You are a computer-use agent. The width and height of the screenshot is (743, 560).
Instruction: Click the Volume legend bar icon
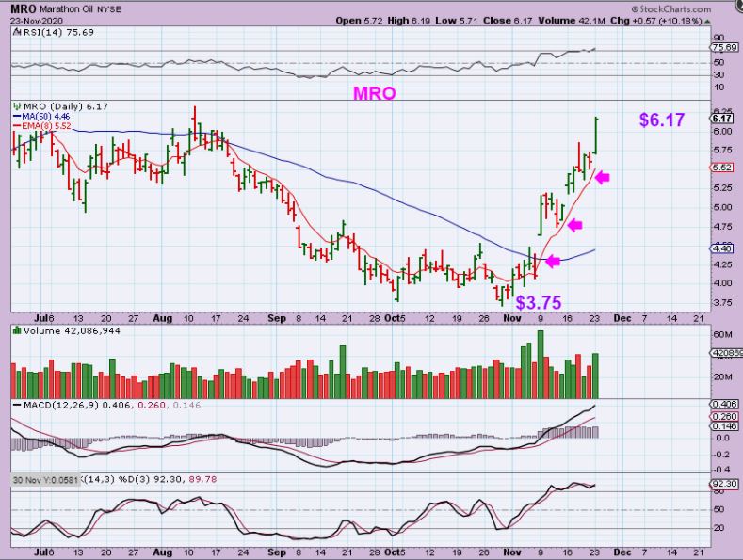point(17,330)
